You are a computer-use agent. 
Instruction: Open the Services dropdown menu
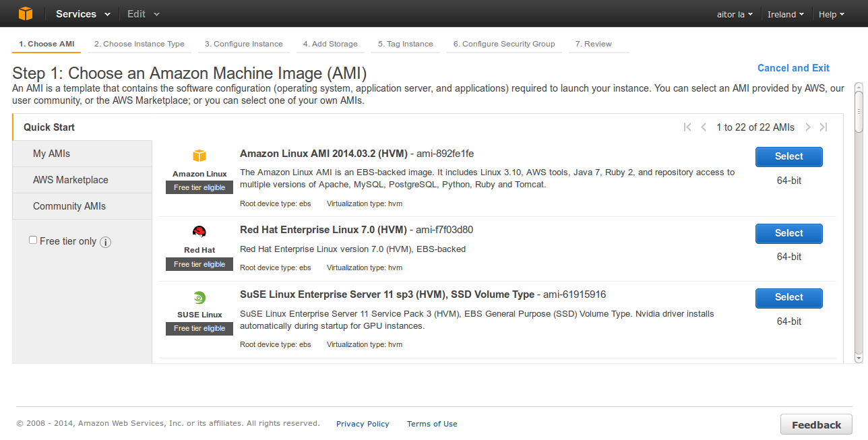click(83, 14)
